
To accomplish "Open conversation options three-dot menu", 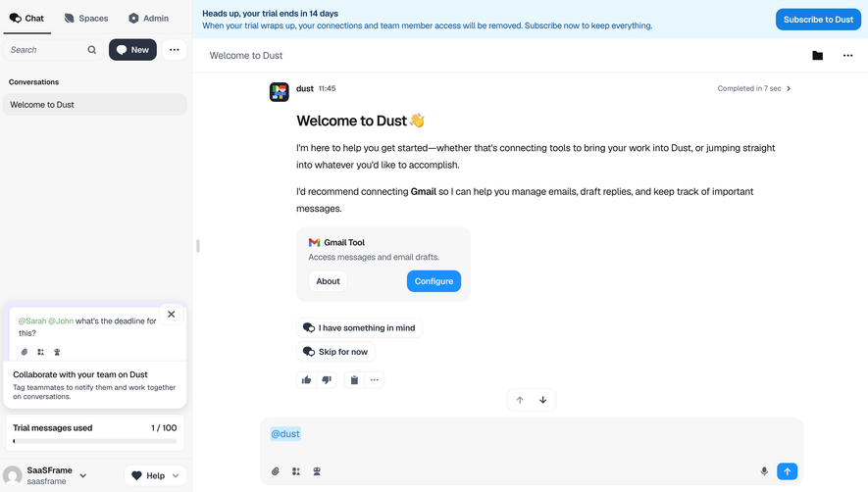I will tap(848, 55).
